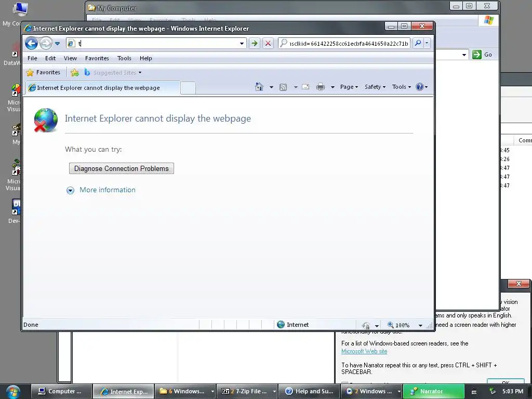Open the Tools menu in menu bar
Viewport: 532px width, 399px height.
pos(124,58)
